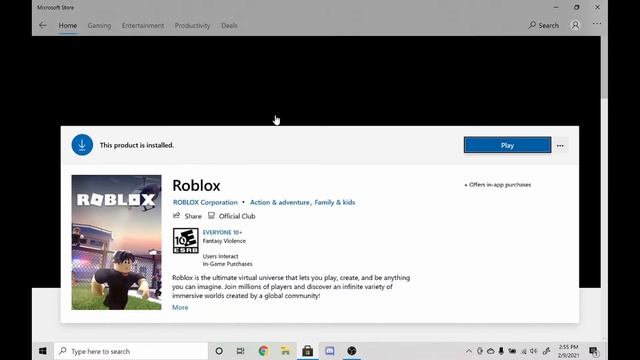Expand the description with More
The height and width of the screenshot is (360, 640).
pyautogui.click(x=180, y=307)
